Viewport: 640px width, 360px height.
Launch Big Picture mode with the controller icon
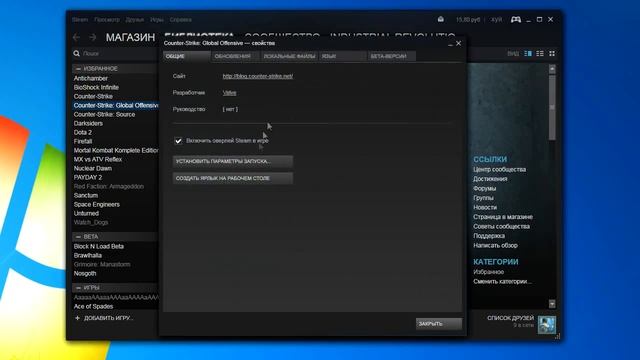point(516,19)
